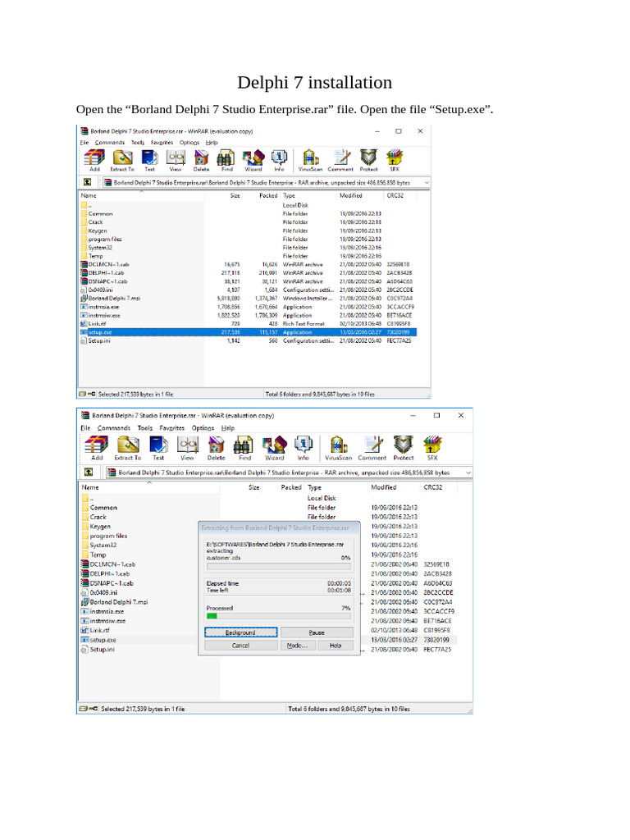Click up-one-level icon in lower WinRAR window
This screenshot has width=630, height=840.
(89, 472)
